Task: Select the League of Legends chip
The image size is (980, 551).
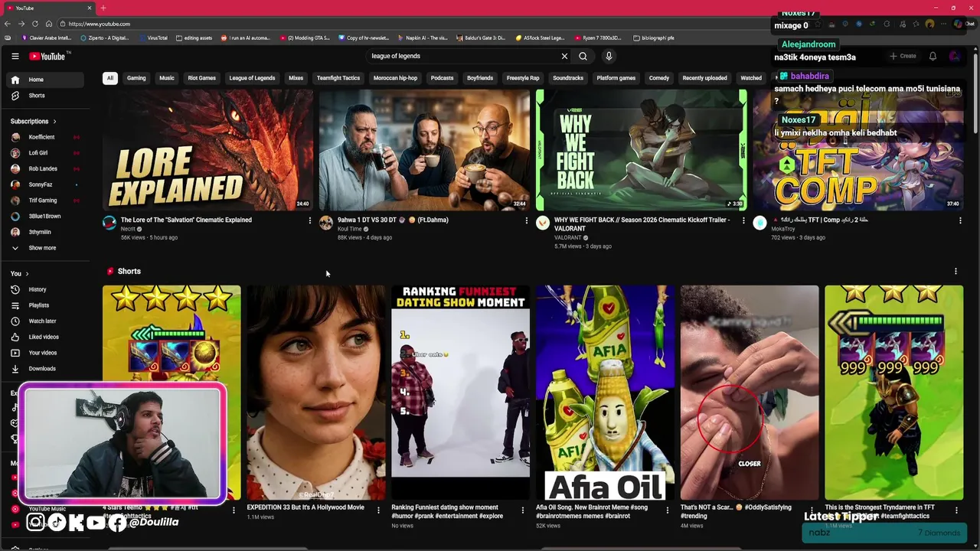Action: (252, 78)
